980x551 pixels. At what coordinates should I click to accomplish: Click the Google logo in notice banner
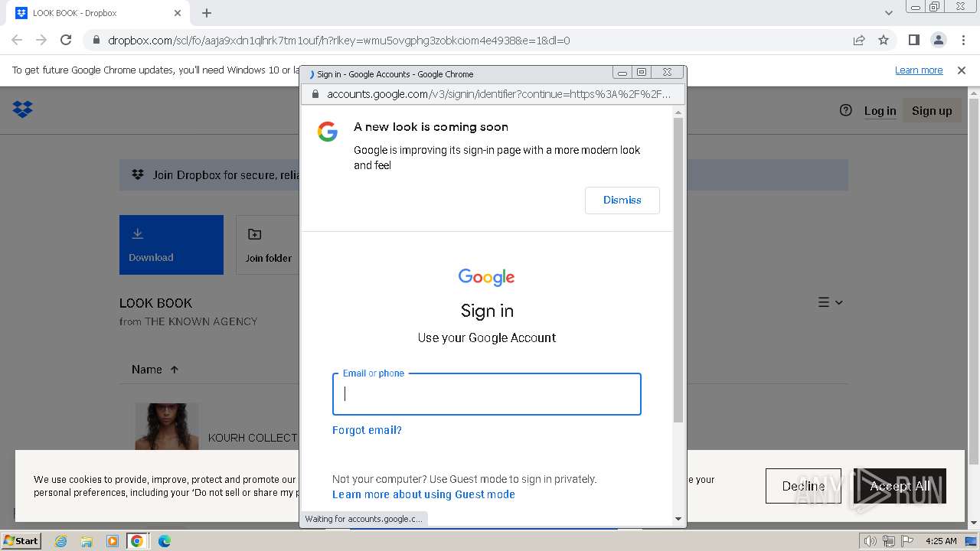[328, 132]
